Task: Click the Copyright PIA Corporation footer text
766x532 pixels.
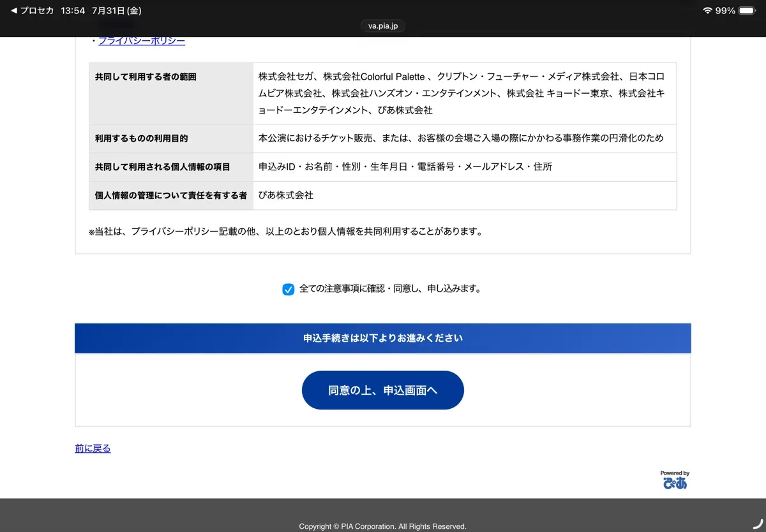Action: [x=383, y=526]
